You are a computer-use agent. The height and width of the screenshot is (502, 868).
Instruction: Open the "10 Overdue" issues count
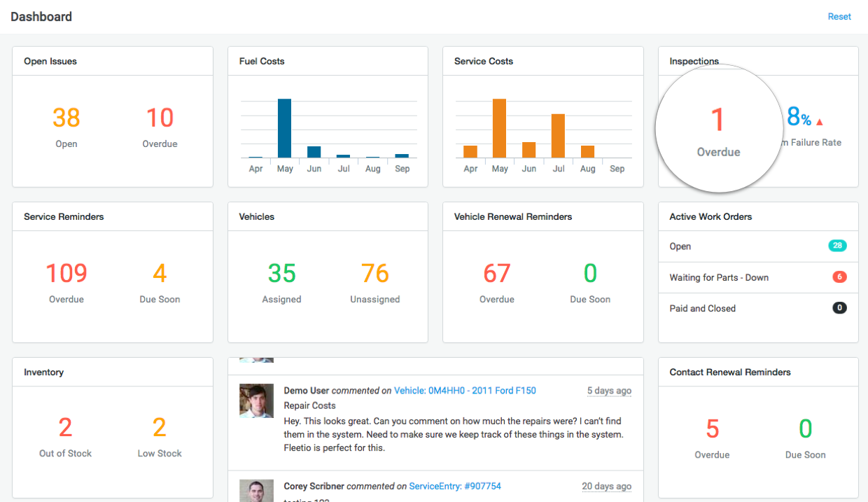tap(160, 118)
